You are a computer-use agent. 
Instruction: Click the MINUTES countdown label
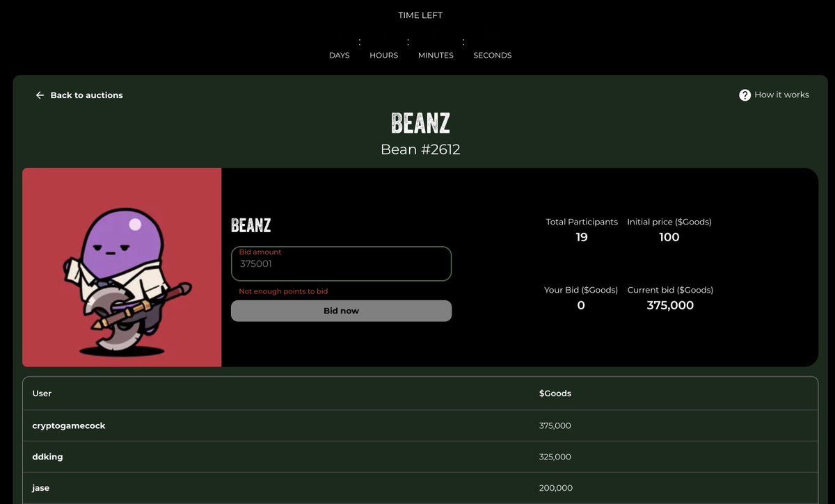(x=436, y=55)
